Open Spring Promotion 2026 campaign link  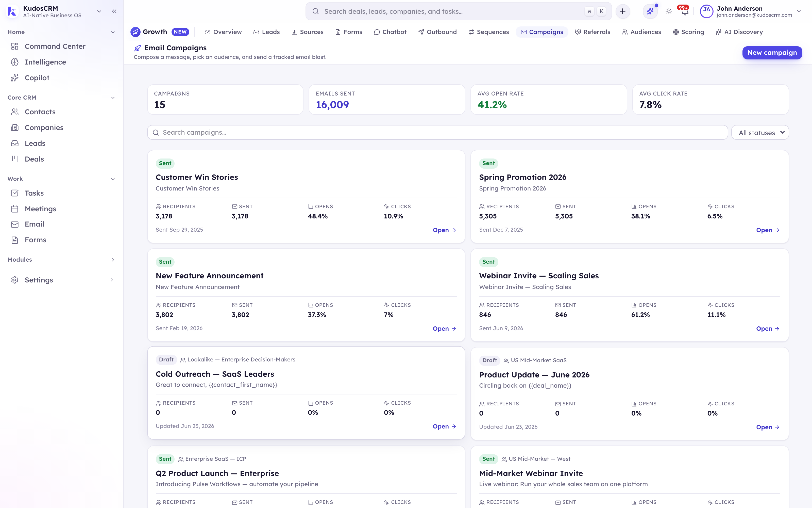pyautogui.click(x=768, y=230)
